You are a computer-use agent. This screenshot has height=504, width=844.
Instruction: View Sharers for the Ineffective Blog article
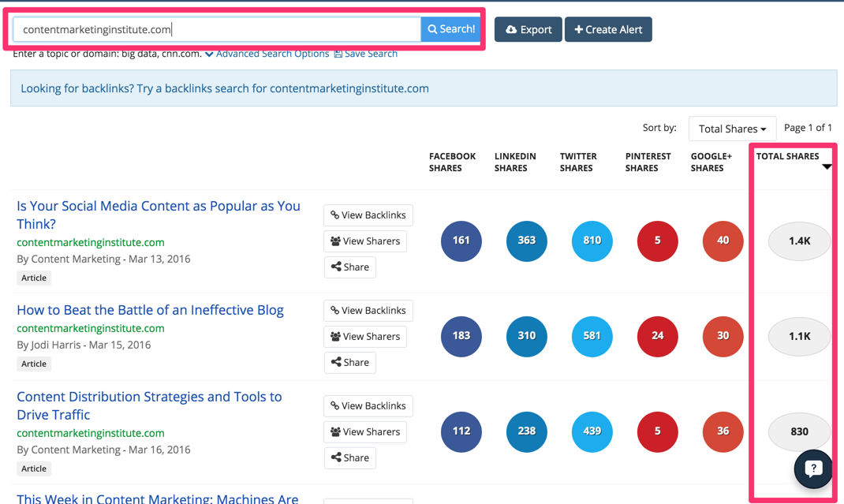click(x=365, y=337)
